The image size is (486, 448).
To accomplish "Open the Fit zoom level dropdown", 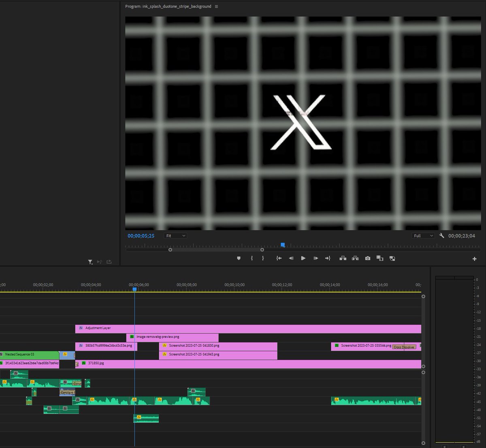I will [175, 236].
